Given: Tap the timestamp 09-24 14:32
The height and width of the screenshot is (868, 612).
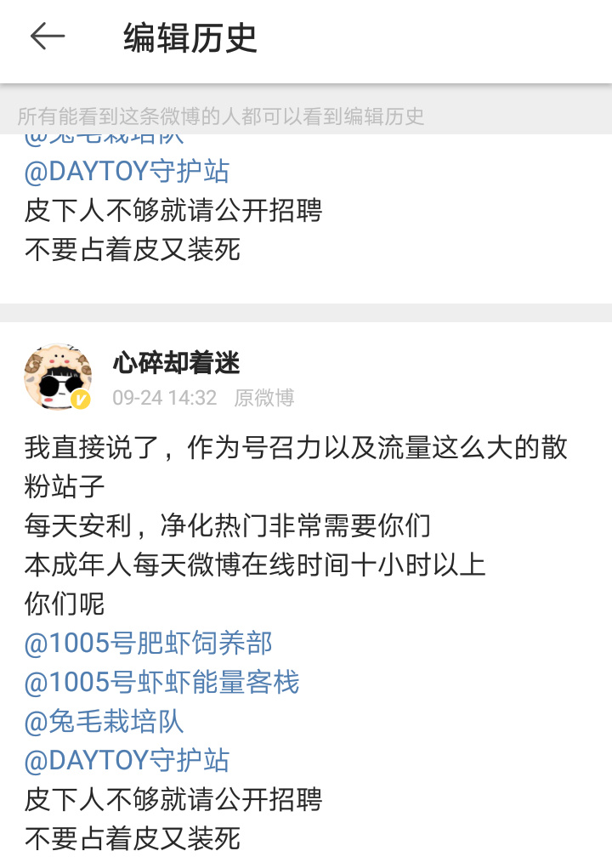Looking at the screenshot, I should [164, 398].
